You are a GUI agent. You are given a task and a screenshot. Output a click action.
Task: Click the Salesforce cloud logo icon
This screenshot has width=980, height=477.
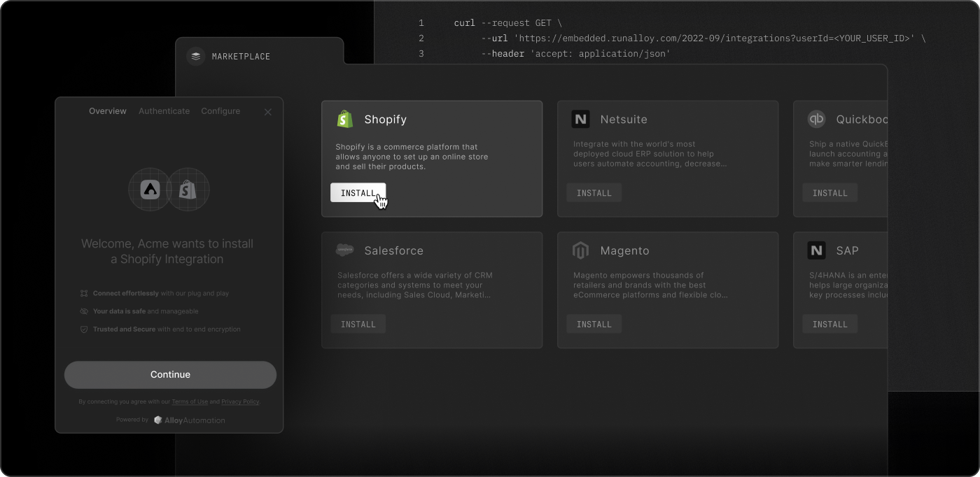tap(344, 250)
